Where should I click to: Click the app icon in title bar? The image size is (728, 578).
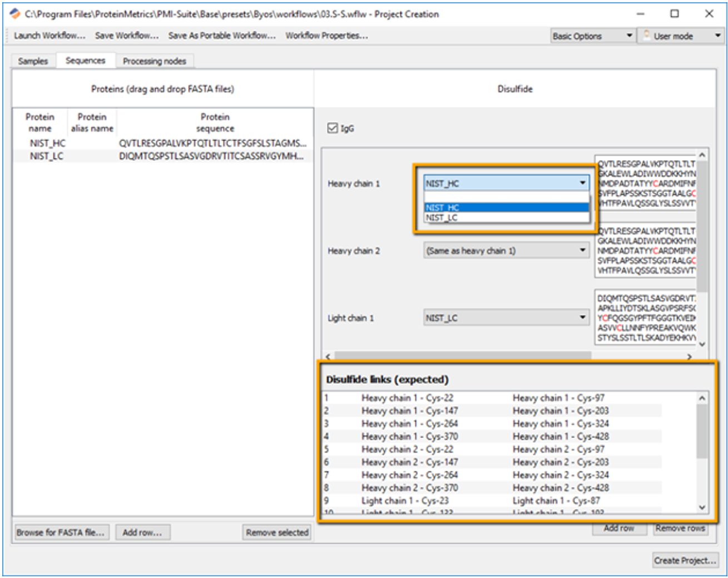15,14
